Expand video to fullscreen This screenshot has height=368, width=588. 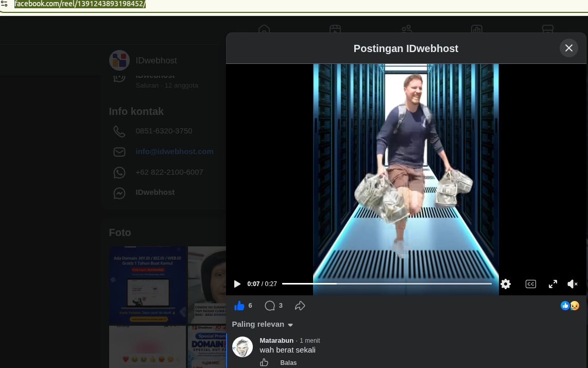click(553, 284)
